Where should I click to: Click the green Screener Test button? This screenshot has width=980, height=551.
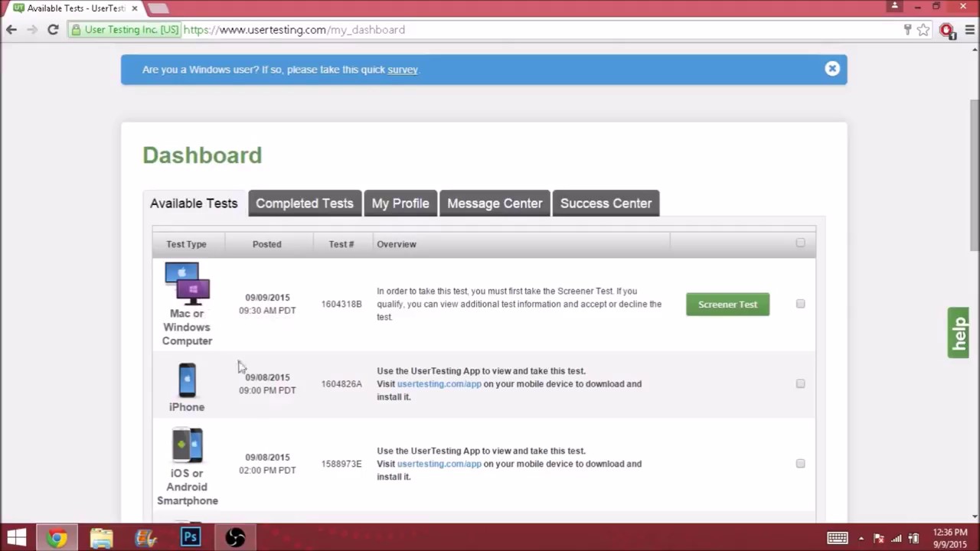tap(727, 305)
